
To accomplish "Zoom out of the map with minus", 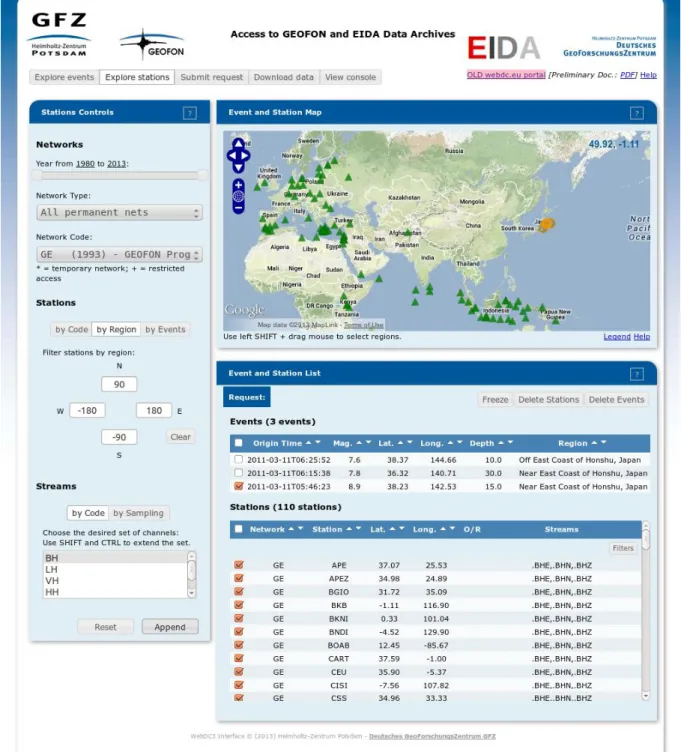I will [x=238, y=207].
